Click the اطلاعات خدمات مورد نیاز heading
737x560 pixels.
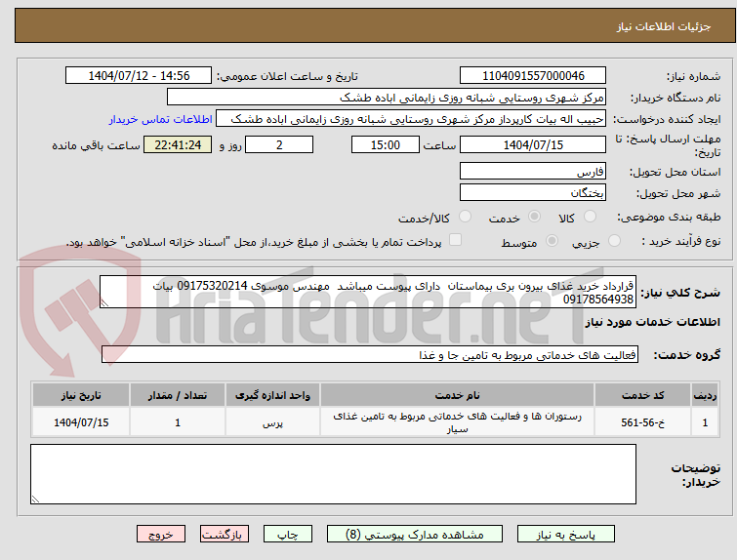tap(652, 322)
